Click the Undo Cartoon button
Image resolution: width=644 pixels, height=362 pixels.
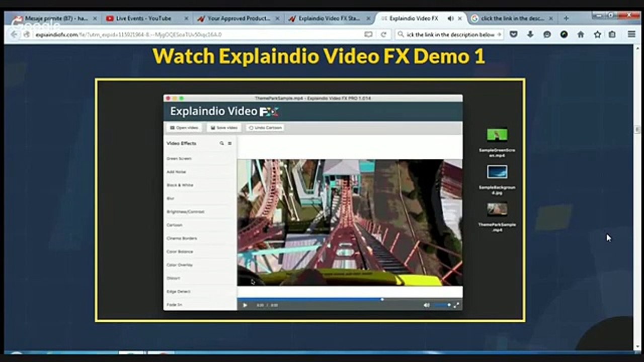[x=265, y=128]
